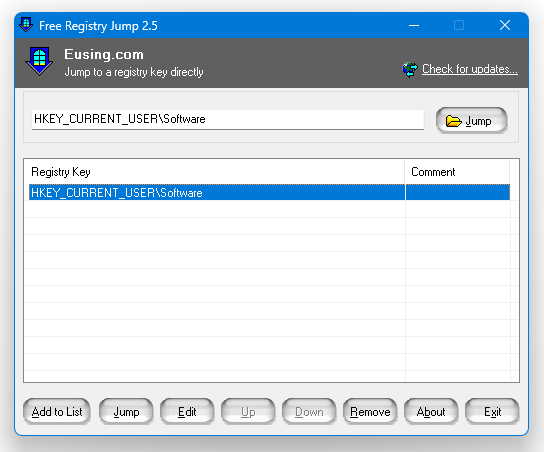Screen dimensions: 544x452
Task: Select the HKEY_CURRENT_USER\Software list row
Action: 269,192
